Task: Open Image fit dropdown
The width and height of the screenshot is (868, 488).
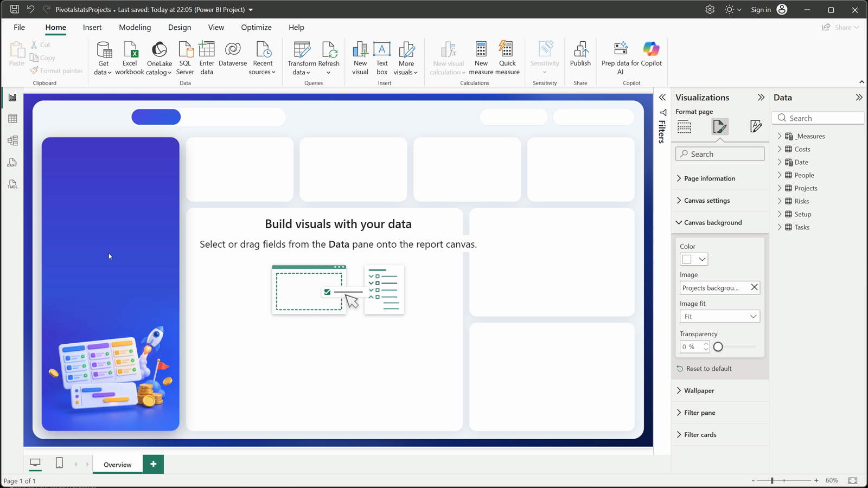Action: (720, 317)
